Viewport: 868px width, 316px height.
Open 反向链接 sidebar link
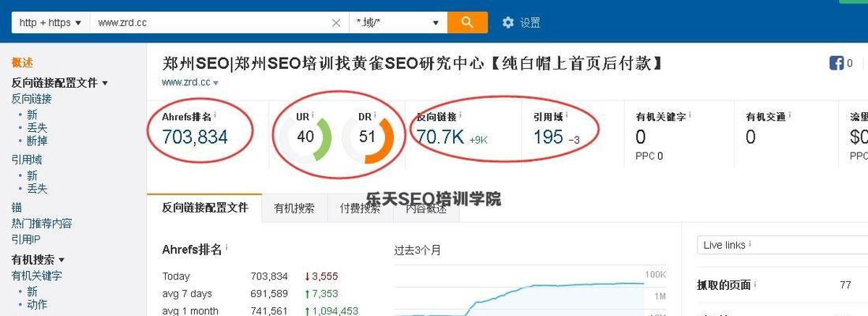[x=32, y=99]
